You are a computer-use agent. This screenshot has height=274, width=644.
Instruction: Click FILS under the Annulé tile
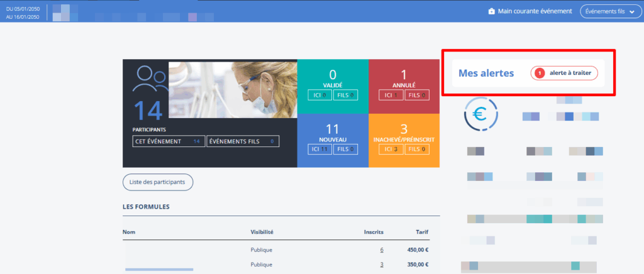tap(416, 96)
